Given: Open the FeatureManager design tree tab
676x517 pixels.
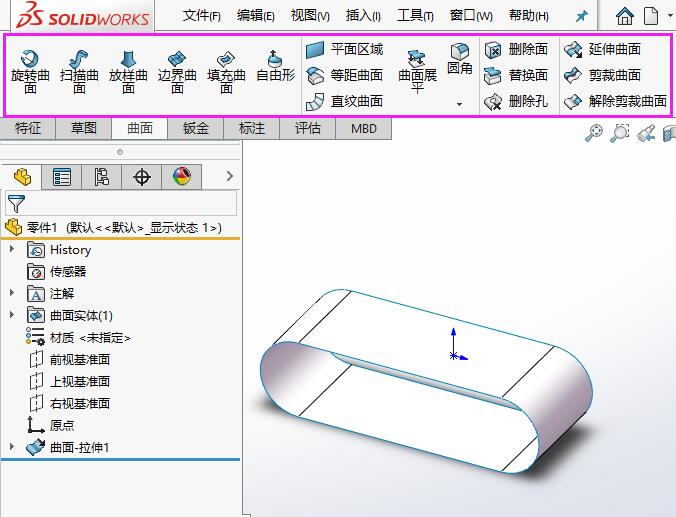Looking at the screenshot, I should pos(22,177).
